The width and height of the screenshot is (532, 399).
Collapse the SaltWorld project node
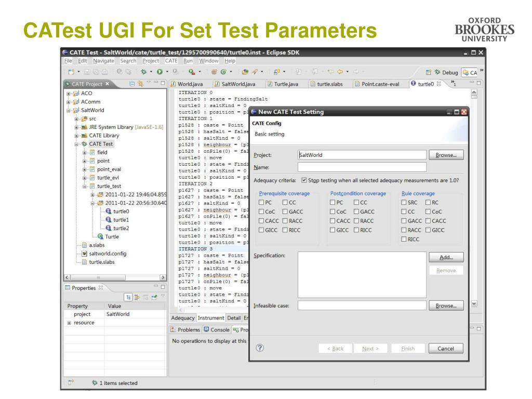(68, 110)
